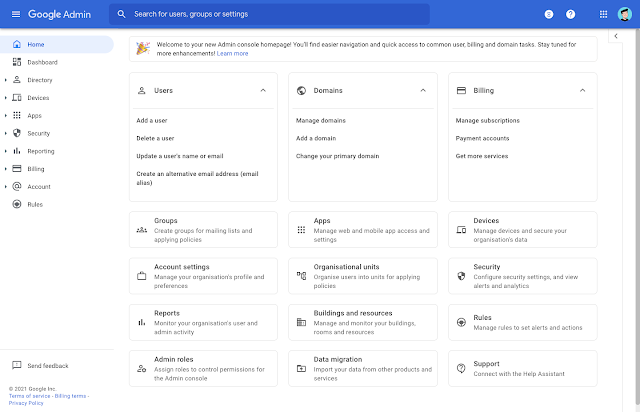Click the page vertical scrollbar
The image size is (640, 412).
point(637,216)
